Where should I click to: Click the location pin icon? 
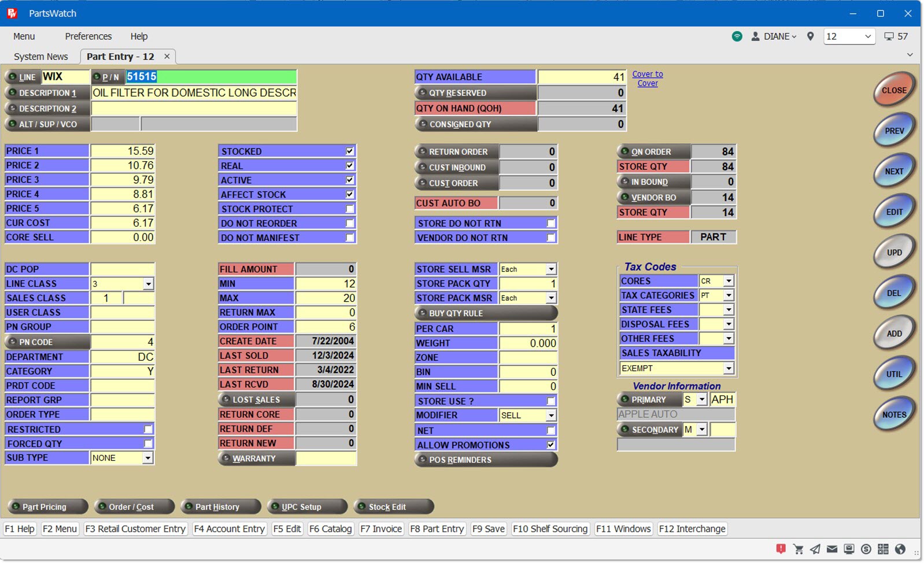pyautogui.click(x=811, y=36)
